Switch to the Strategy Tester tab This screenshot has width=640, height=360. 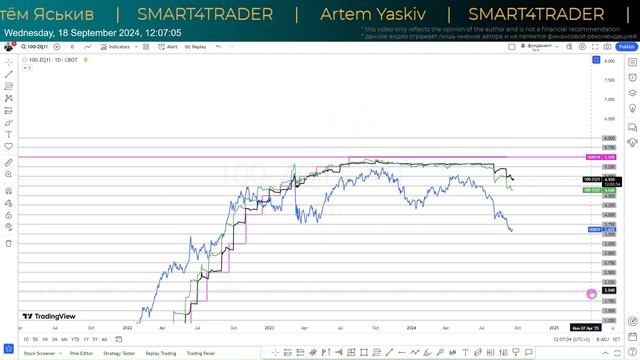119,353
